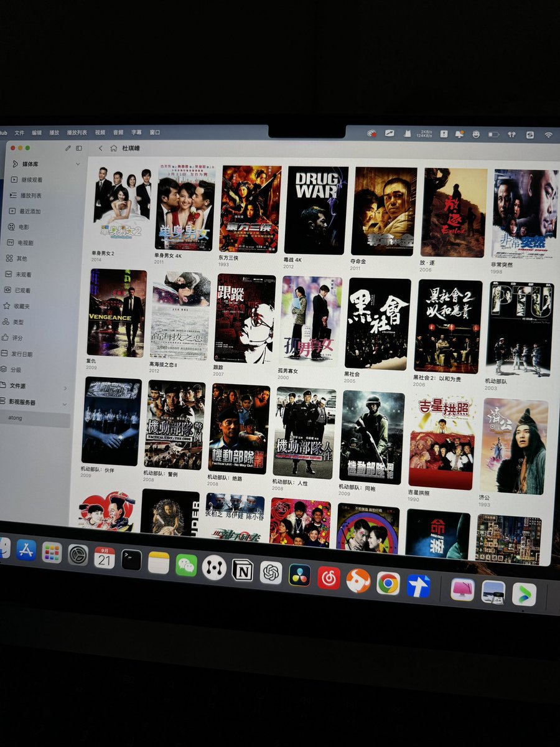Launch Google Chrome from the dock

click(388, 583)
